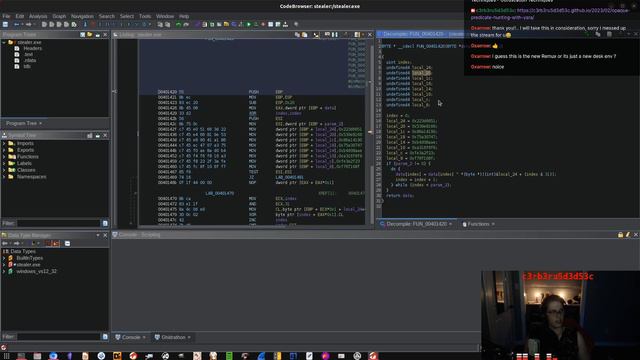This screenshot has height=360, width=640.
Task: Open Symbol Tree filter options button
Action: (x=105, y=223)
